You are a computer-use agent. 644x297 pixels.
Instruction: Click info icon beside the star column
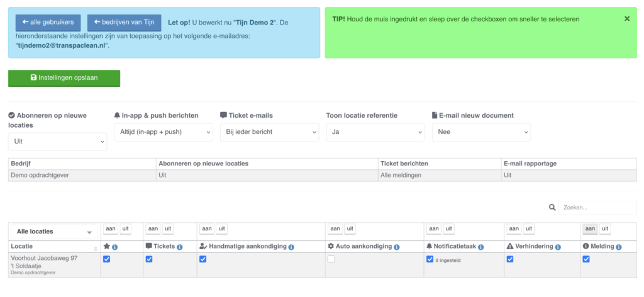pyautogui.click(x=115, y=247)
